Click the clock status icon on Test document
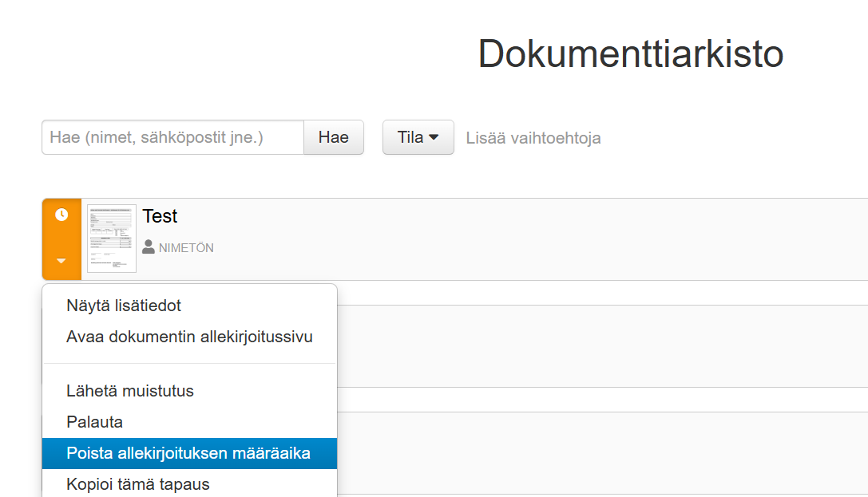The width and height of the screenshot is (868, 497). click(x=61, y=215)
